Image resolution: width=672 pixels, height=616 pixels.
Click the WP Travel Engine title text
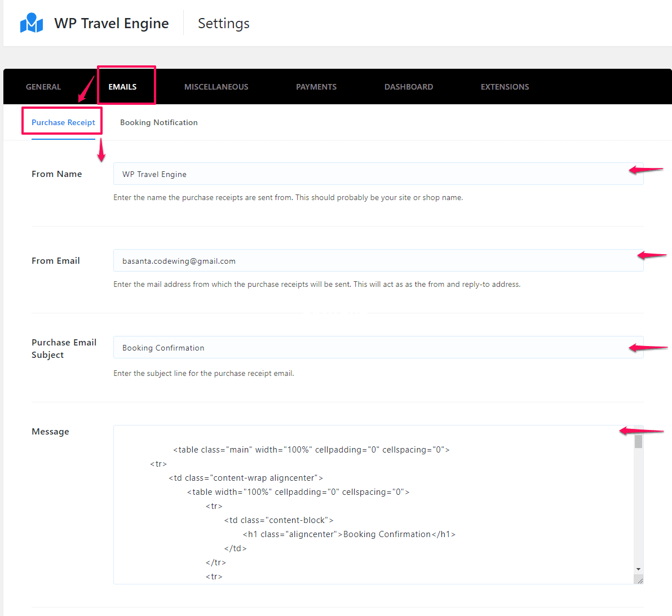point(112,23)
